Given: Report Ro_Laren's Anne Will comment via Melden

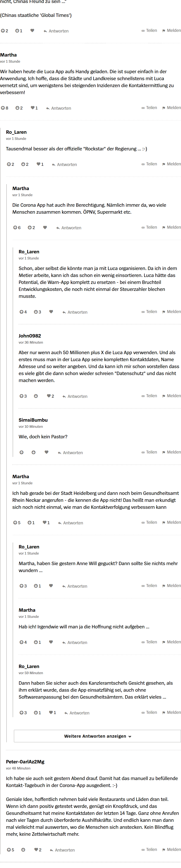Looking at the screenshot, I should click(172, 586).
